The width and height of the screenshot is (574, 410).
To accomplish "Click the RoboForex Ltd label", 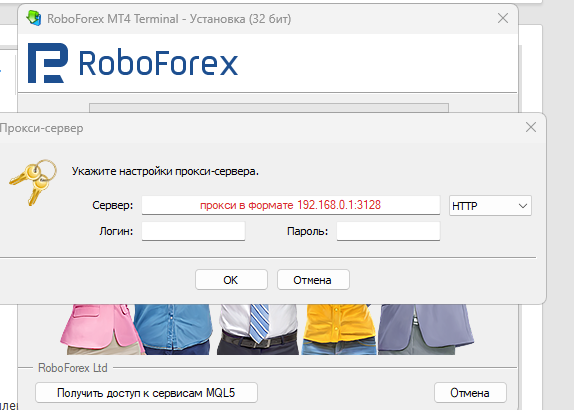I will tap(72, 368).
